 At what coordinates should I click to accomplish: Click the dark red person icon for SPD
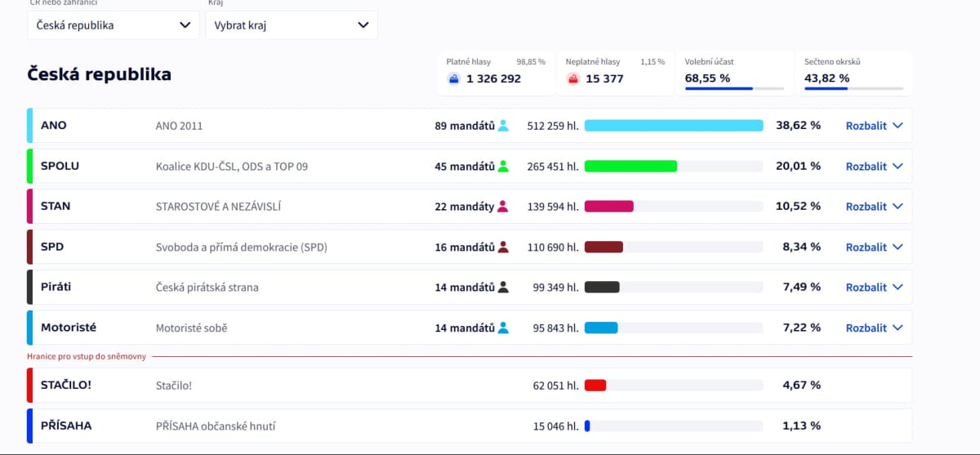[x=503, y=247]
